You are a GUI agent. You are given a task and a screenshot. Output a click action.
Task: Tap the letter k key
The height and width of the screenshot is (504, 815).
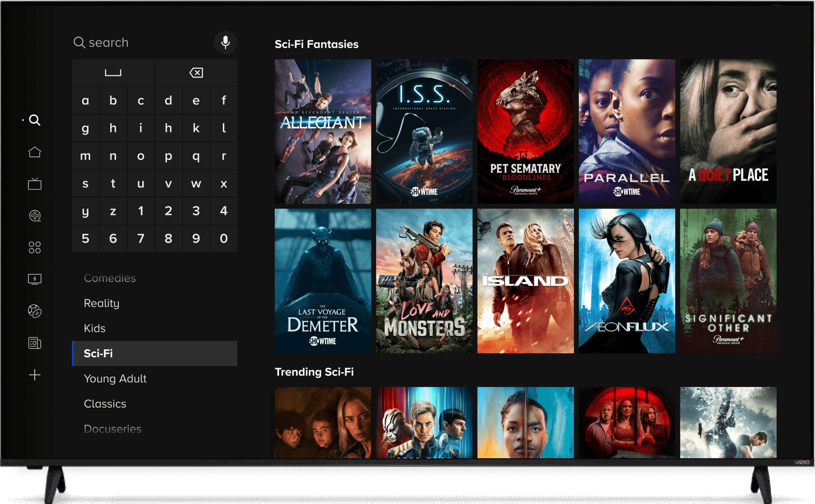click(196, 128)
